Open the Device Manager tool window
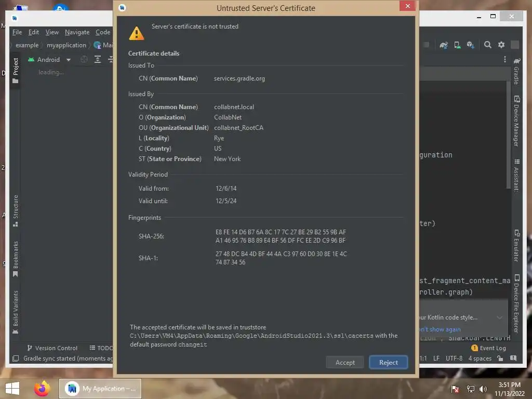The image size is (532, 399). coord(517,121)
